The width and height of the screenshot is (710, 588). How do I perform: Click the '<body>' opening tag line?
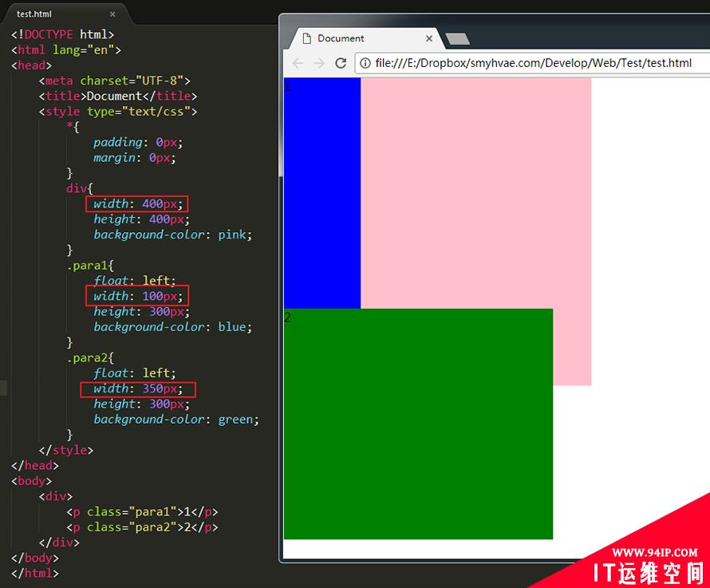31,481
